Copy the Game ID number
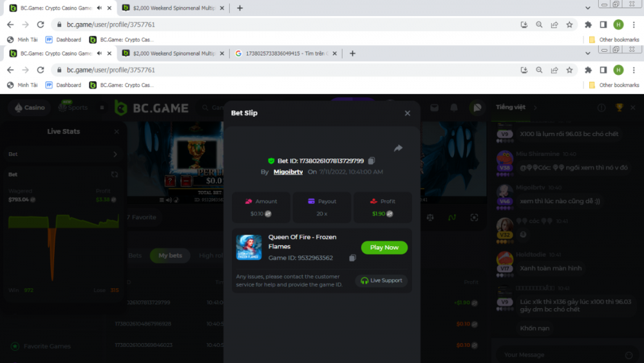The height and width of the screenshot is (363, 644). (x=352, y=258)
